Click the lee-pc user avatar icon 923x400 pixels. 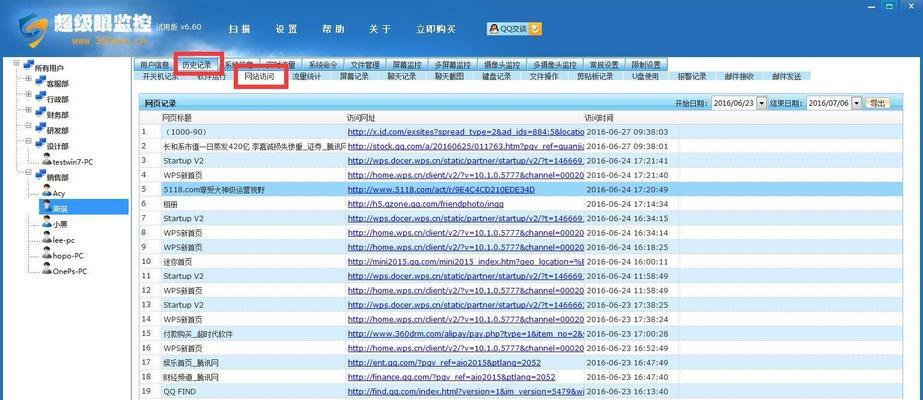47,238
